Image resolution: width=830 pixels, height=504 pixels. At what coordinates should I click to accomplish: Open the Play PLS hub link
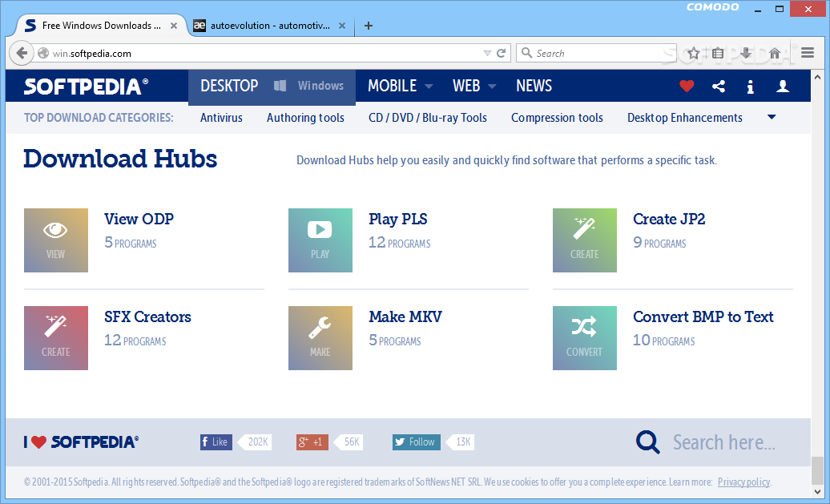(x=397, y=219)
